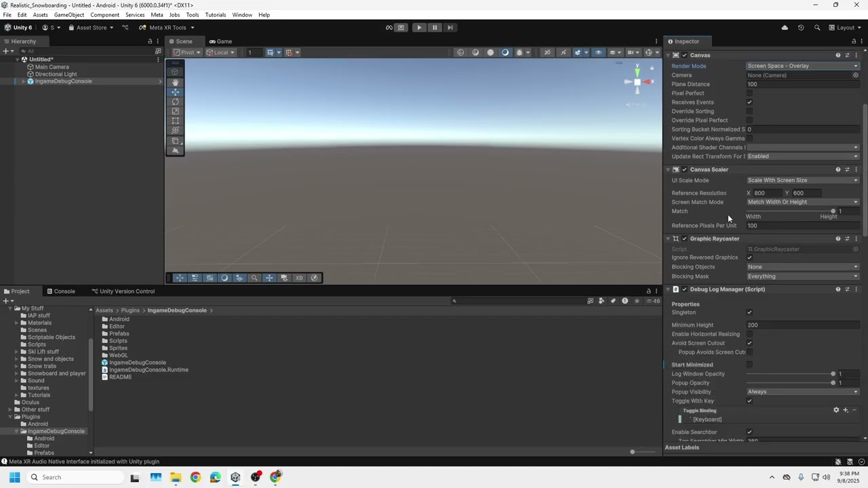Screen dimensions: 868x488
Task: Open Gizmos menu in Scene view
Action: tap(650, 52)
